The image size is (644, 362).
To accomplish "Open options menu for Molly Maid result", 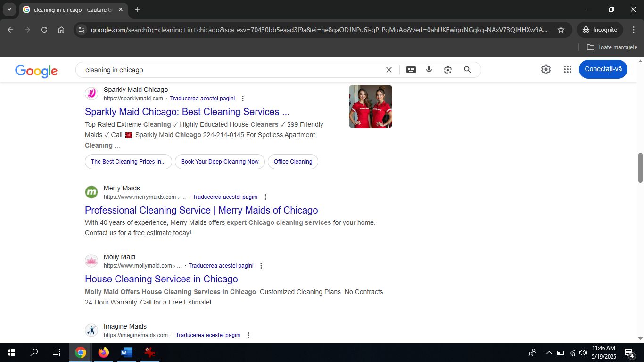I will [261, 265].
